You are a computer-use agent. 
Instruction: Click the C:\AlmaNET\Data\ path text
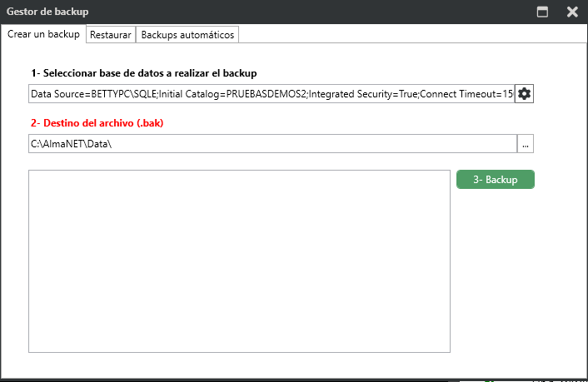point(71,144)
